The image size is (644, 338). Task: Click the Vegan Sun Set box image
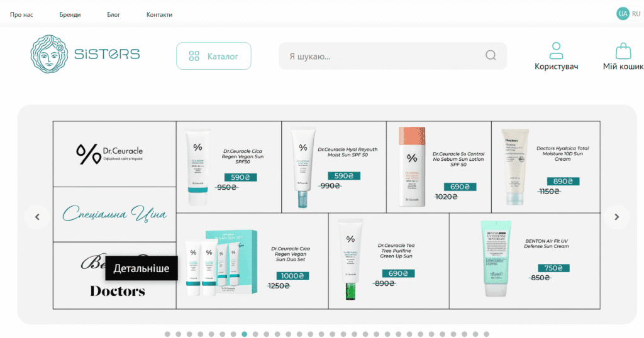[222, 263]
